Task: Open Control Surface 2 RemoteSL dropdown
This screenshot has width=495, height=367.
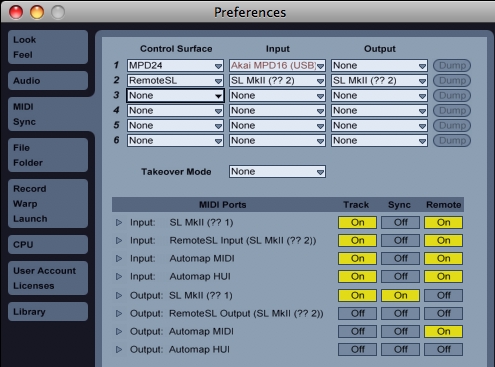Action: [x=175, y=80]
